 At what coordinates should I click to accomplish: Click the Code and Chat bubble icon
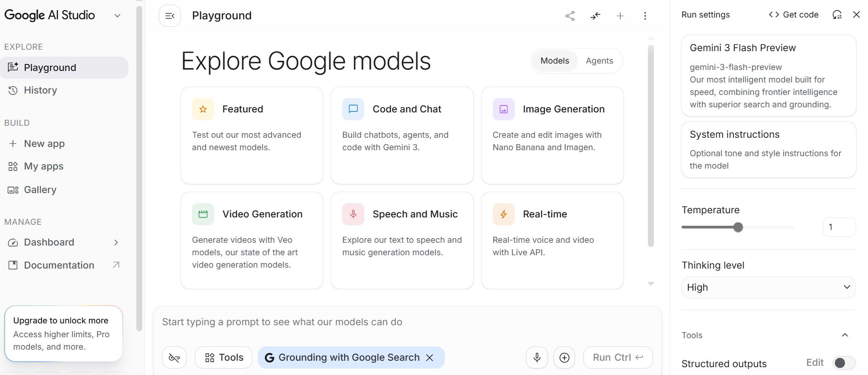pos(353,109)
